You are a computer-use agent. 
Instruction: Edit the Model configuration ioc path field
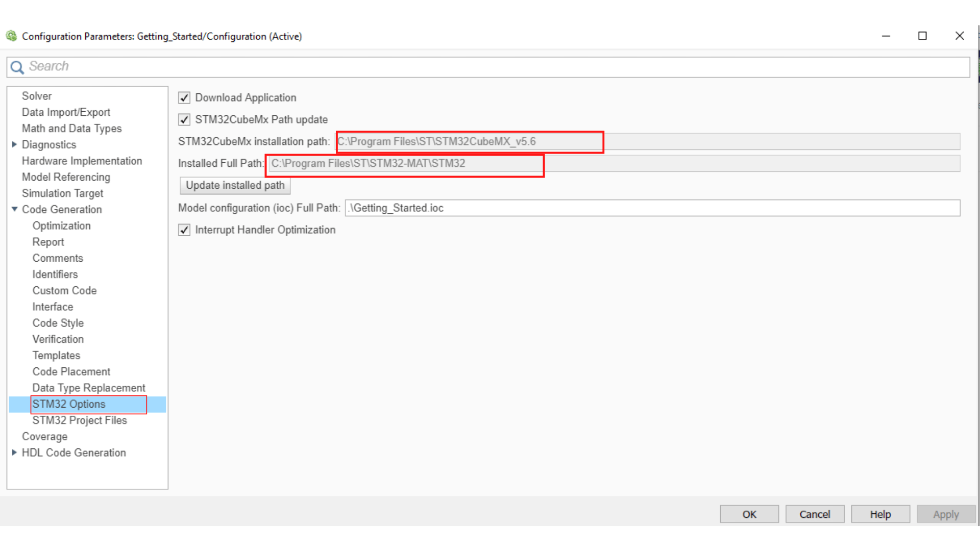(x=652, y=208)
